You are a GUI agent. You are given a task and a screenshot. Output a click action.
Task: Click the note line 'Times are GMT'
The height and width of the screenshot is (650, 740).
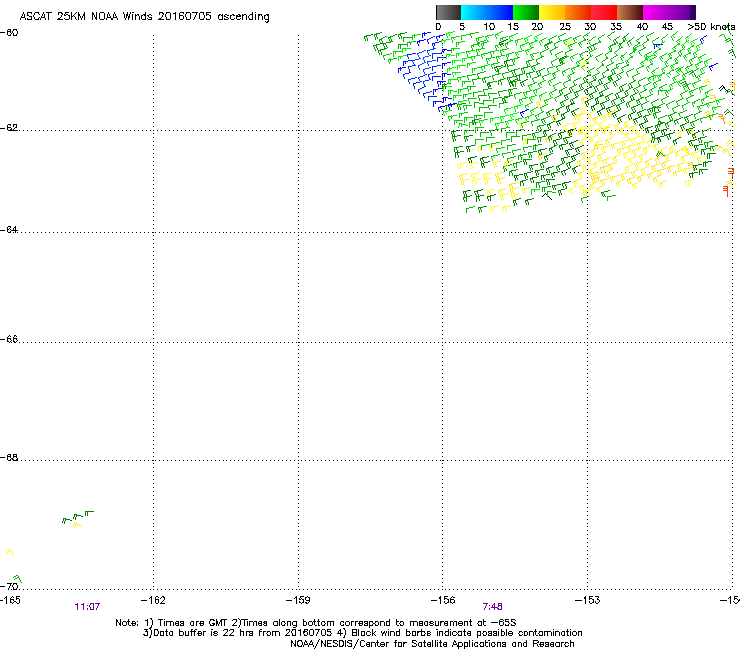tap(316, 623)
